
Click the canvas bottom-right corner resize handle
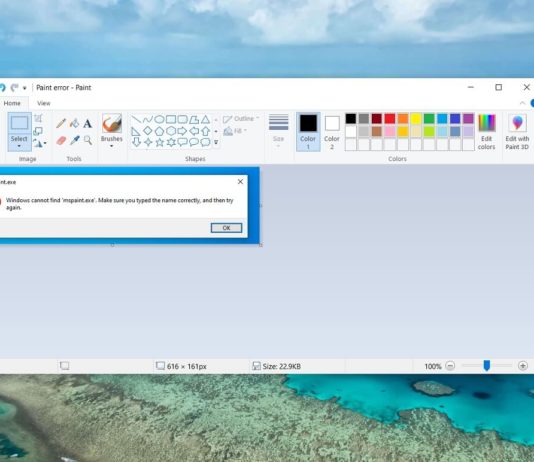coord(261,245)
